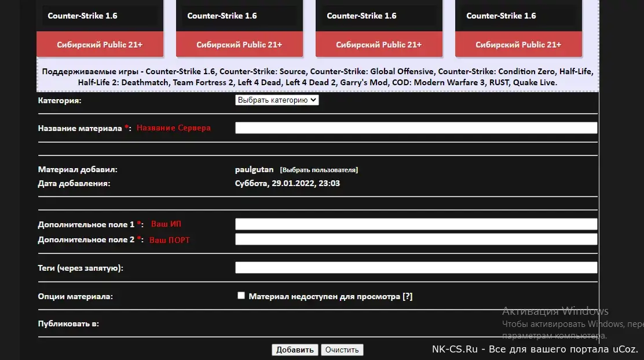Click the 'Дата добавления:' label
The width and height of the screenshot is (644, 360).
click(74, 183)
